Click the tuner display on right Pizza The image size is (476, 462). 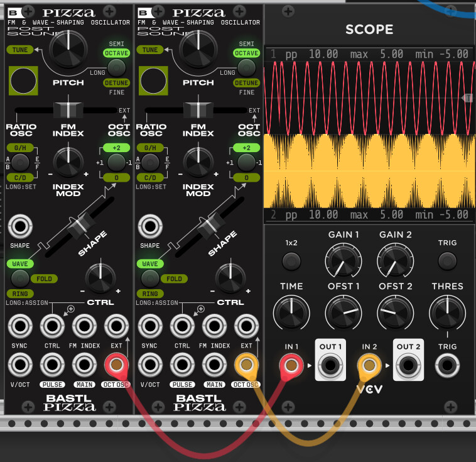pyautogui.click(x=153, y=80)
